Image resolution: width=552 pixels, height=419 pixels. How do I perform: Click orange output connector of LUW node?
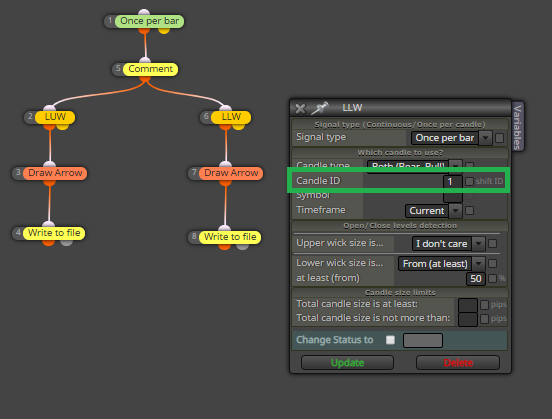[x=49, y=126]
